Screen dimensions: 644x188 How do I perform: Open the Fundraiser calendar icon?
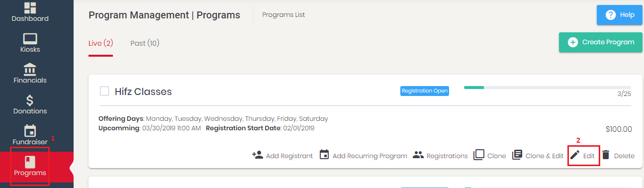click(x=30, y=131)
